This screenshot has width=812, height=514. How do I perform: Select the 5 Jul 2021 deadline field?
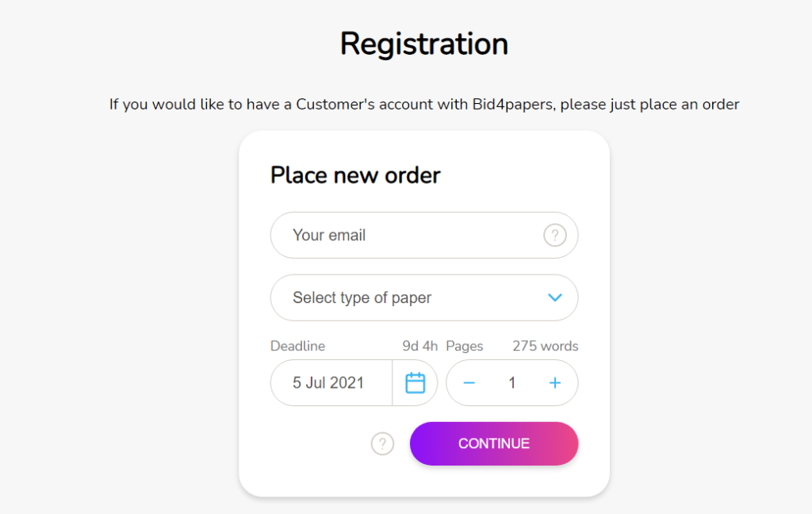[331, 383]
